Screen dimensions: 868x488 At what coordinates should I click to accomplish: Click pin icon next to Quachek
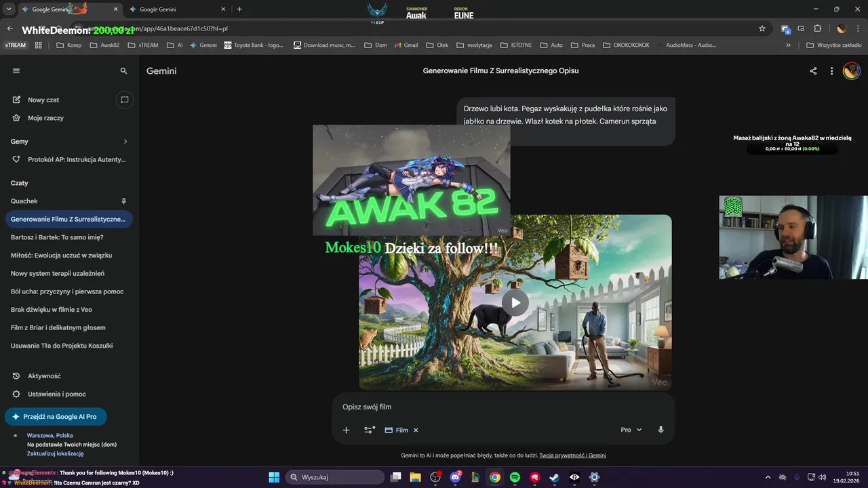point(123,201)
